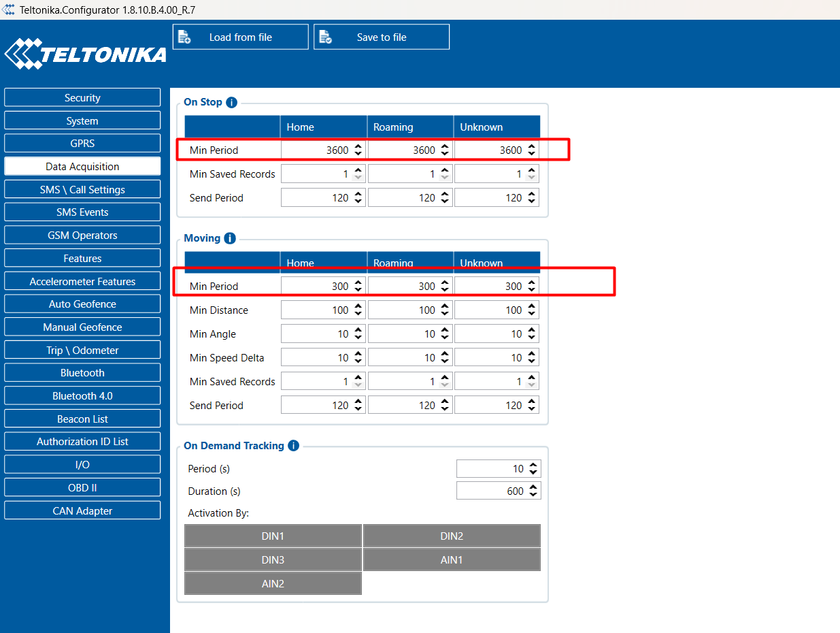Click the Teltonika logo
This screenshot has height=633, width=840.
[x=85, y=54]
